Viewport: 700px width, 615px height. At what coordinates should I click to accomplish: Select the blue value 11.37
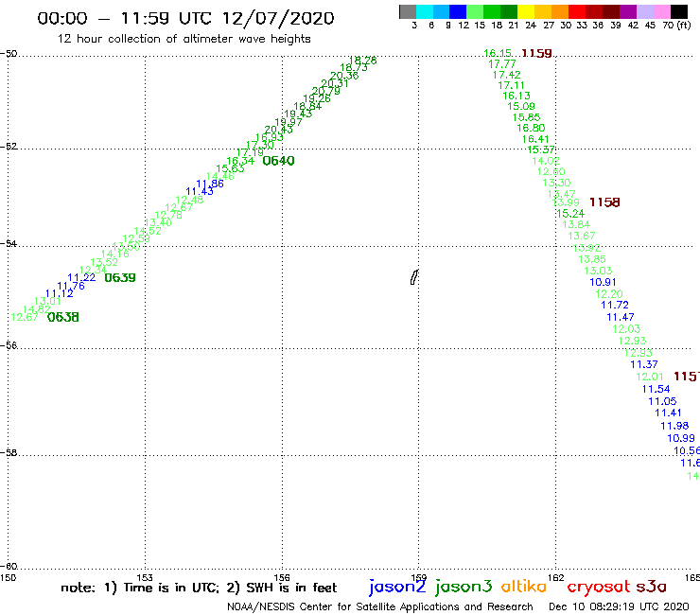pos(644,364)
